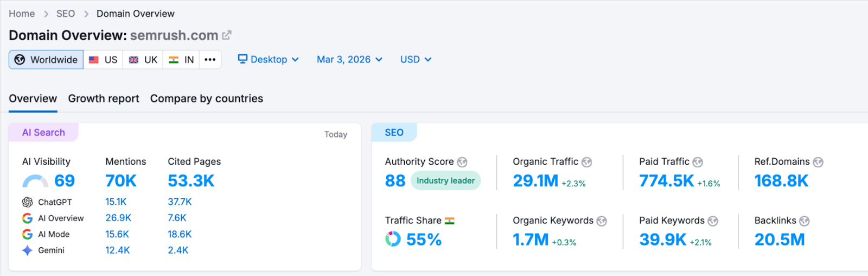Viewport: 868px width, 276px height.
Task: Open the AI Visibility score 69
Action: (x=65, y=181)
